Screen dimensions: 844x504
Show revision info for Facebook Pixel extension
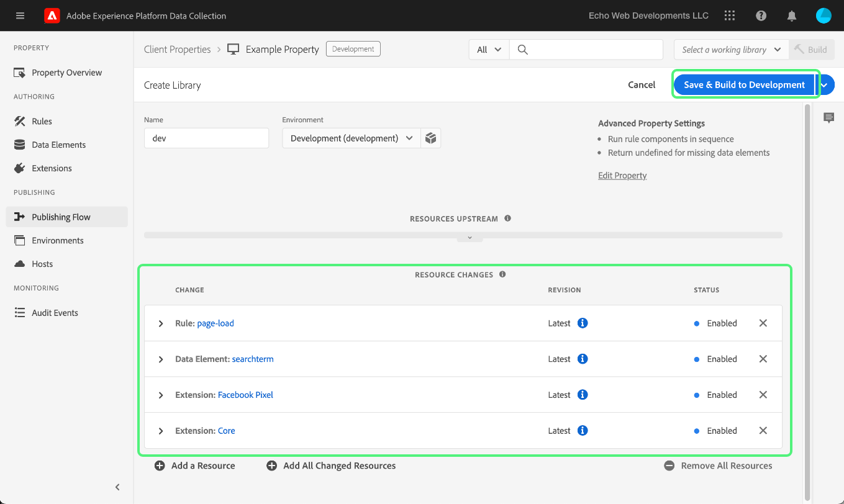click(583, 395)
